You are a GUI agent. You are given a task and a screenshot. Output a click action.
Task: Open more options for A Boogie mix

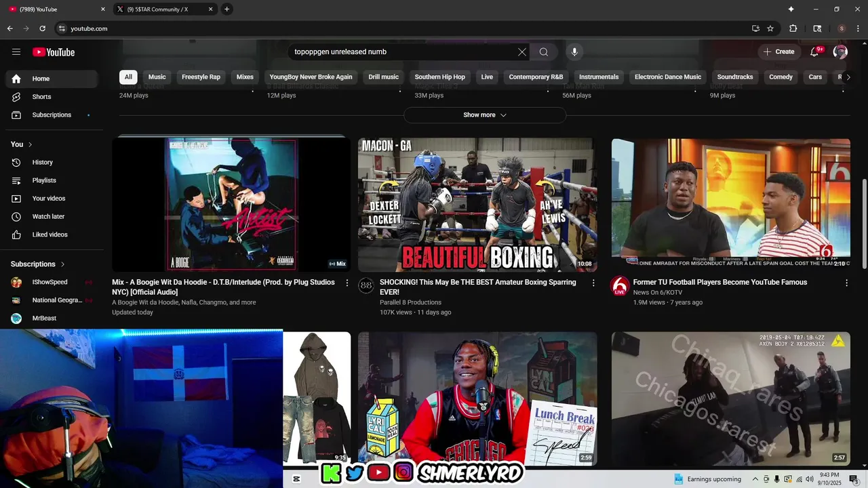coord(347,283)
